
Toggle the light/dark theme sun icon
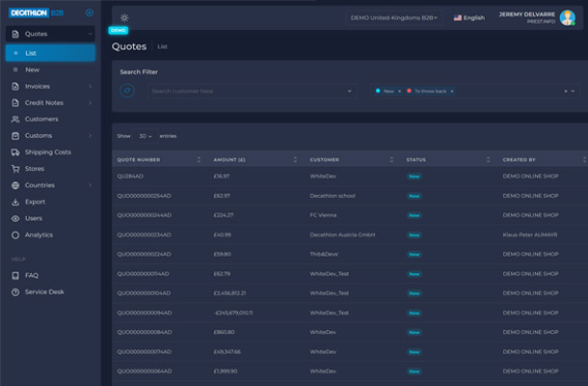124,17
